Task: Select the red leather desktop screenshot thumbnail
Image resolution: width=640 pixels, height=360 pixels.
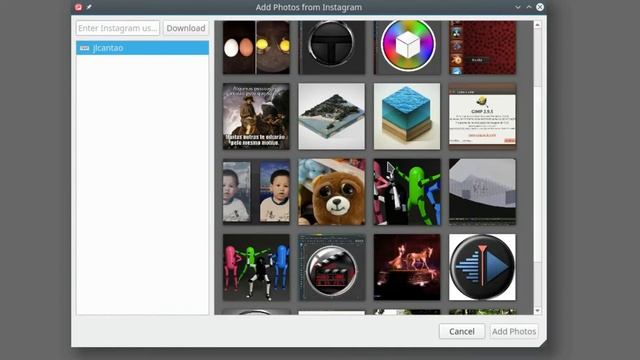Action: 482,47
